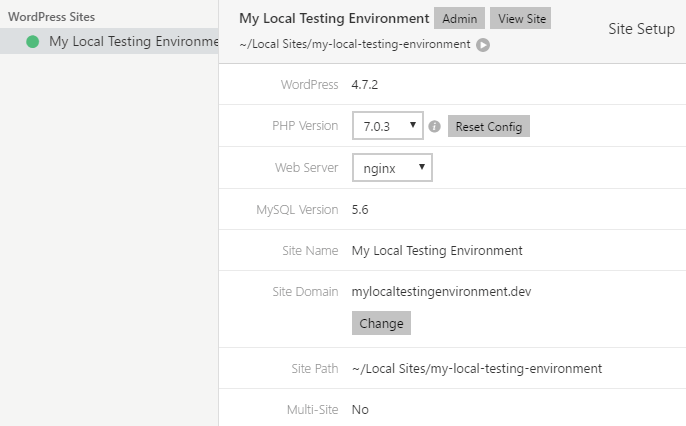Open the PHP Version 7.0.3 dropdown

point(388,126)
